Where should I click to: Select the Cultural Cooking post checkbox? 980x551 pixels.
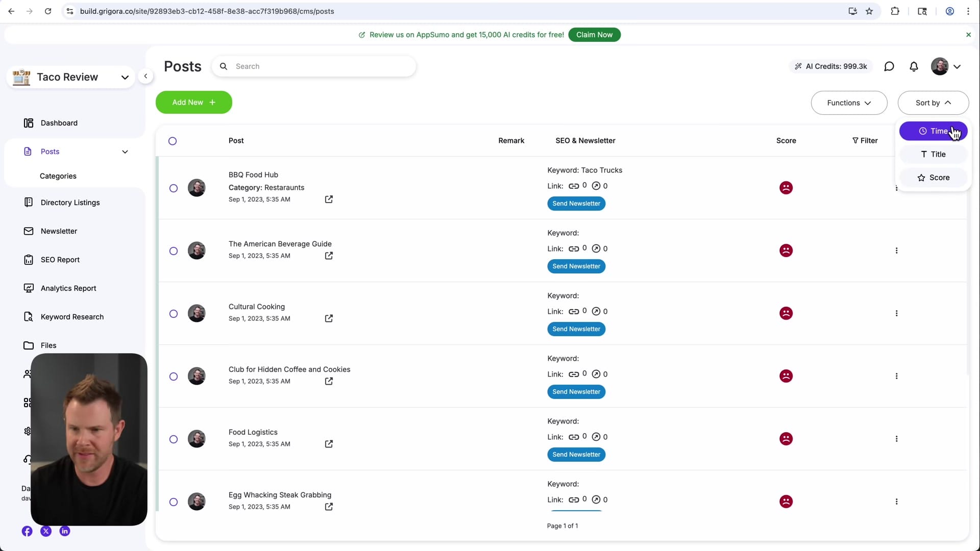point(174,314)
